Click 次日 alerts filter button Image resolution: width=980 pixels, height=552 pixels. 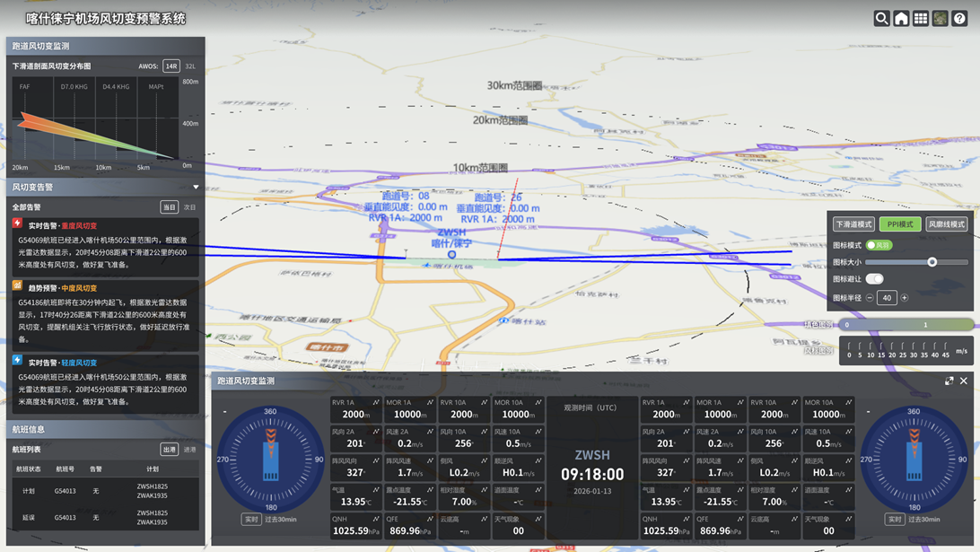coord(190,207)
